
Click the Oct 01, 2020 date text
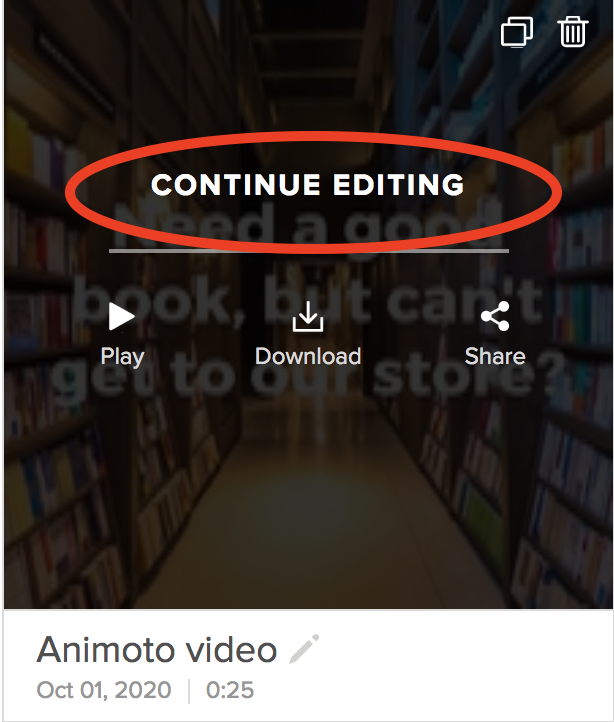pos(104,690)
